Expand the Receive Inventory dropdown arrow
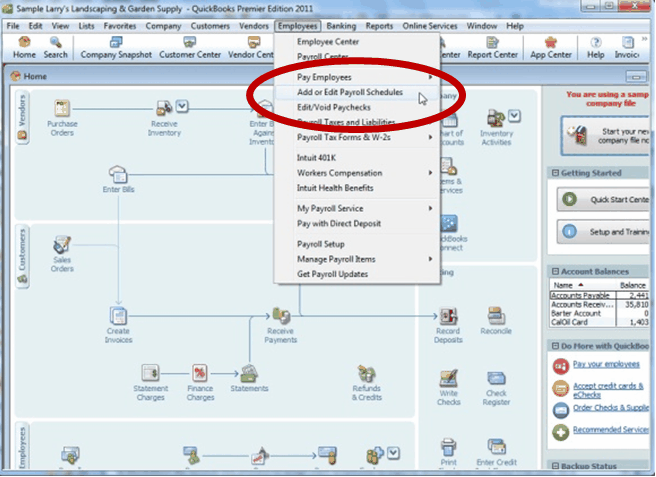The image size is (656, 477). click(182, 106)
